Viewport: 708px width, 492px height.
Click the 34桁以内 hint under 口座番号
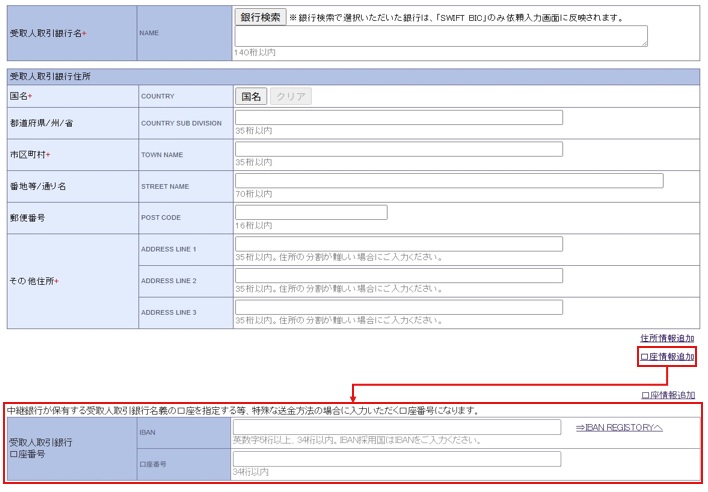251,472
